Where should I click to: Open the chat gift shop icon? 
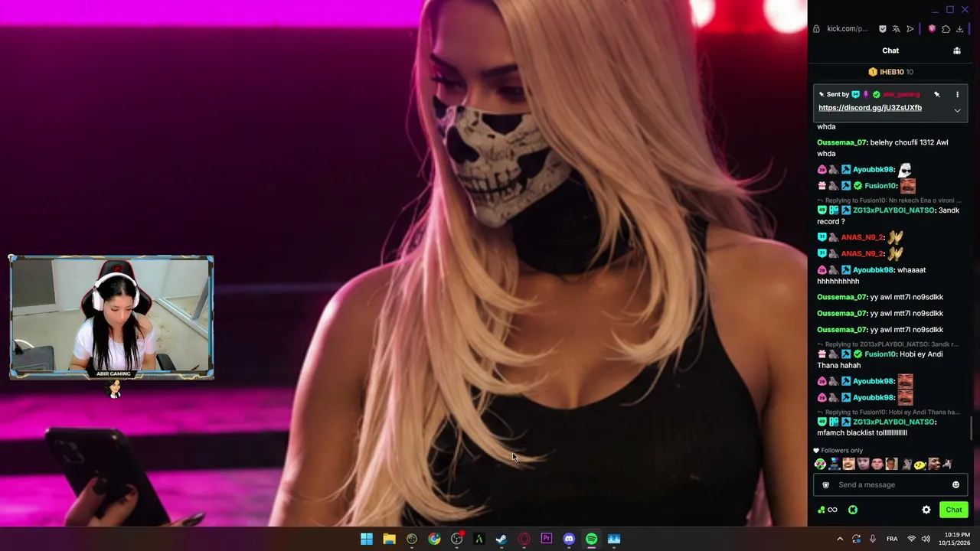point(956,51)
